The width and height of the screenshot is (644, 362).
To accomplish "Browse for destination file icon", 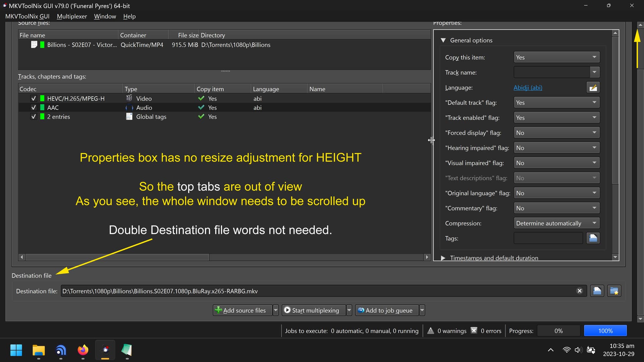I will (x=597, y=291).
